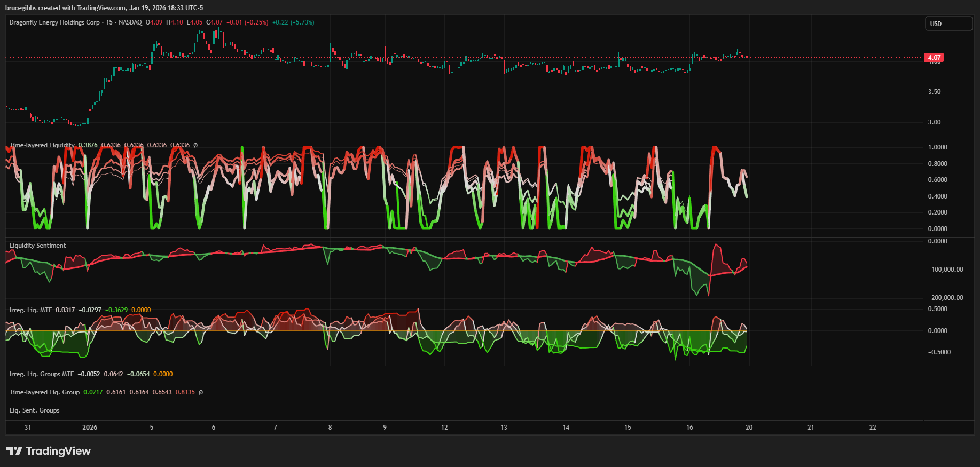Click the red 4.07 current price tag
Screen dimensions: 980x467
coord(934,58)
